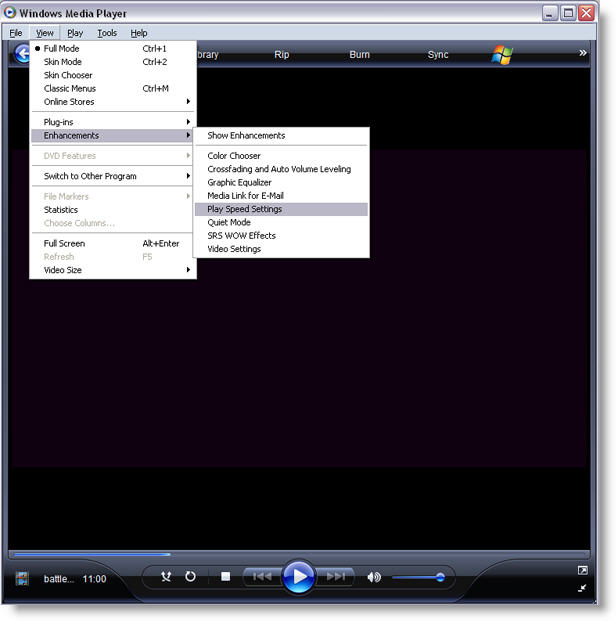Open Video Settings enhancement

pyautogui.click(x=282, y=249)
